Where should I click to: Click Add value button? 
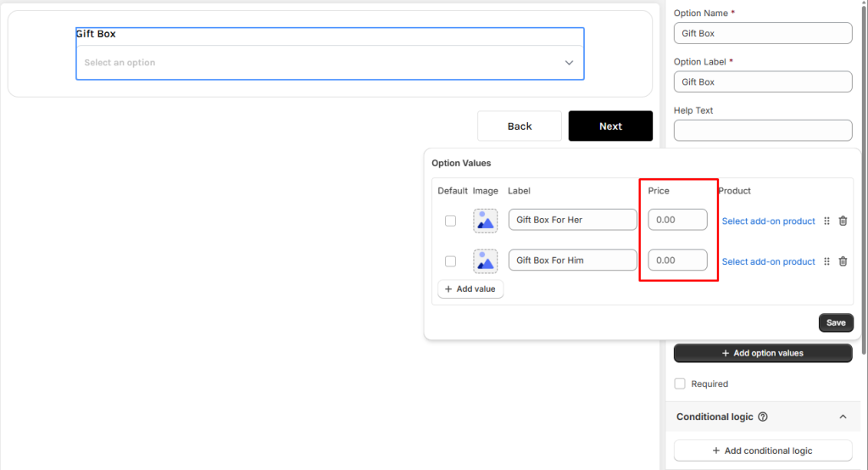pyautogui.click(x=470, y=289)
